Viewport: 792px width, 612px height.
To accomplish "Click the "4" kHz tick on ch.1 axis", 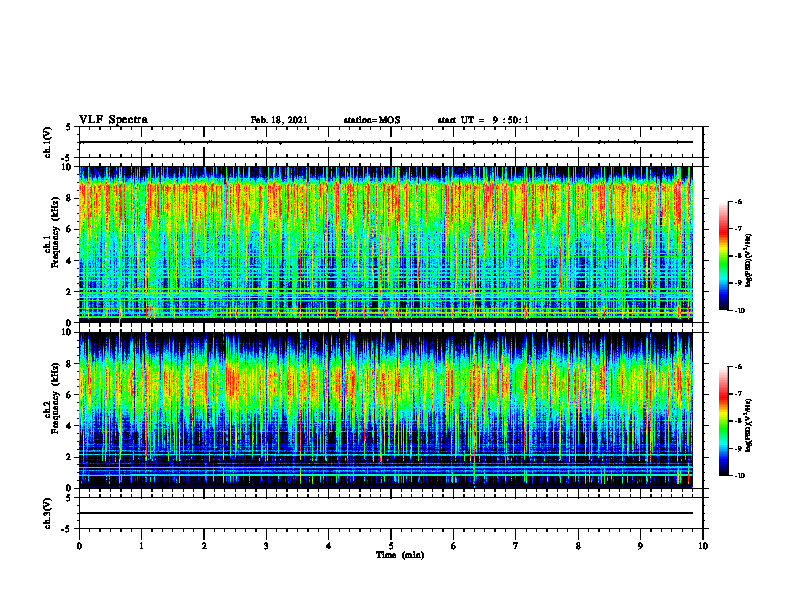I will [x=70, y=261].
